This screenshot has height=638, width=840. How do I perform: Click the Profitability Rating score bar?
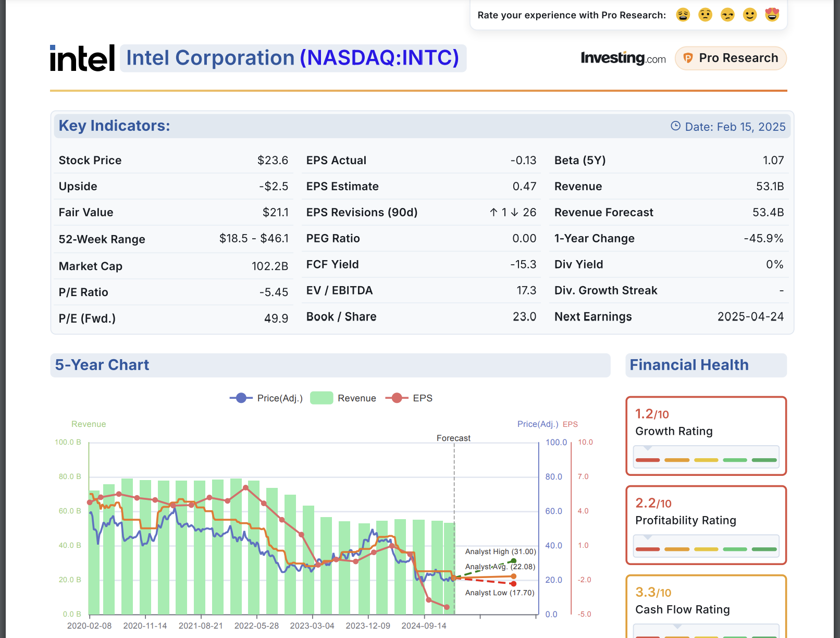706,546
